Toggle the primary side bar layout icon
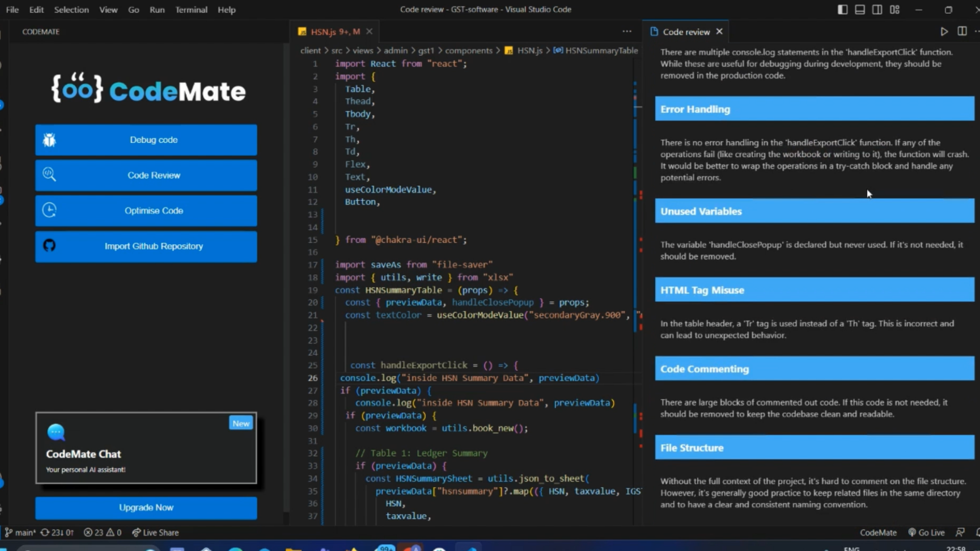 [x=843, y=10]
